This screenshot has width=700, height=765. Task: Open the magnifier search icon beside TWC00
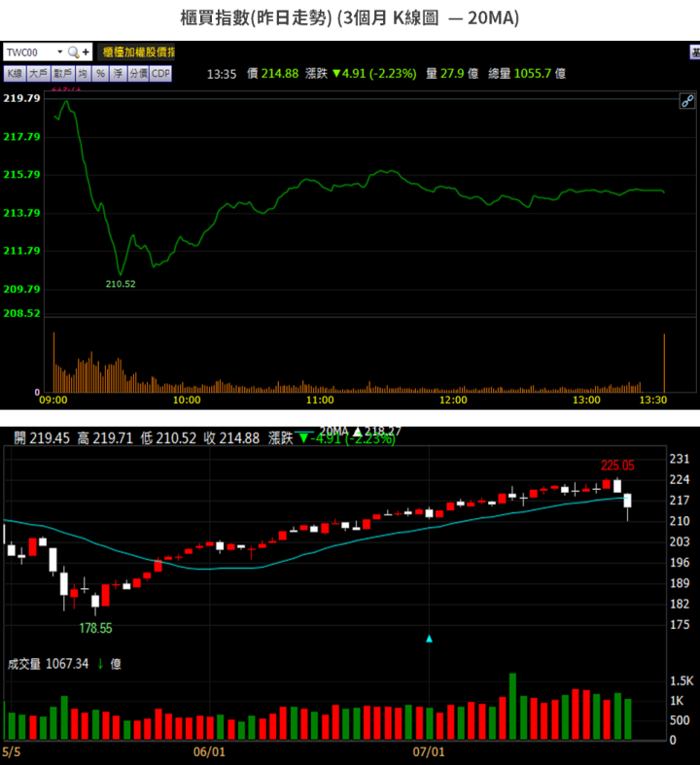pos(73,52)
